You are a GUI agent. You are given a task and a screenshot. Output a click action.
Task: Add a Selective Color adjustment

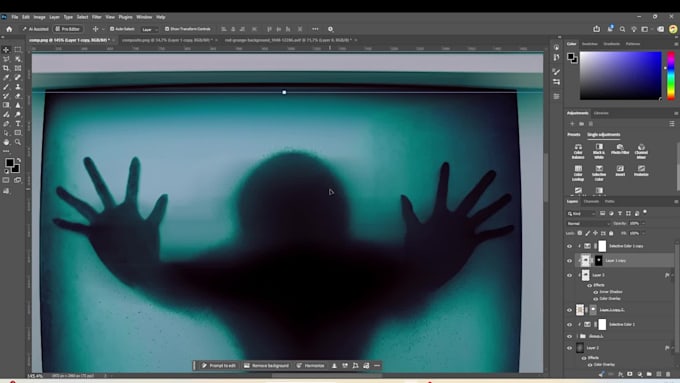click(599, 173)
